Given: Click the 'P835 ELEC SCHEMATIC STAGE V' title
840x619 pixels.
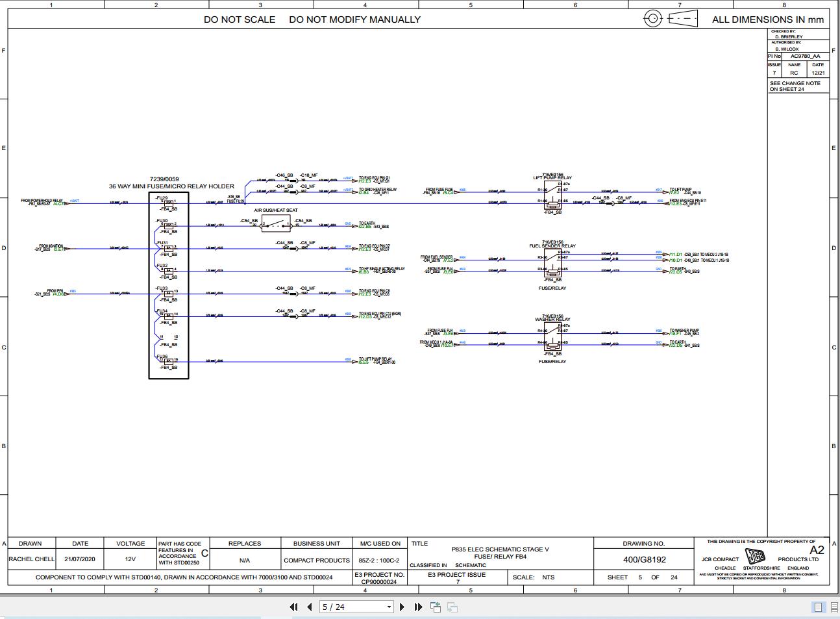Looking at the screenshot, I should tap(500, 550).
